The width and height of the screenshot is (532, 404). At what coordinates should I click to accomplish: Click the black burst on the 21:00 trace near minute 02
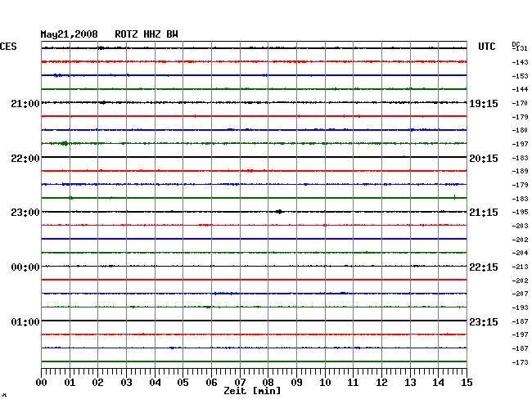coord(103,102)
